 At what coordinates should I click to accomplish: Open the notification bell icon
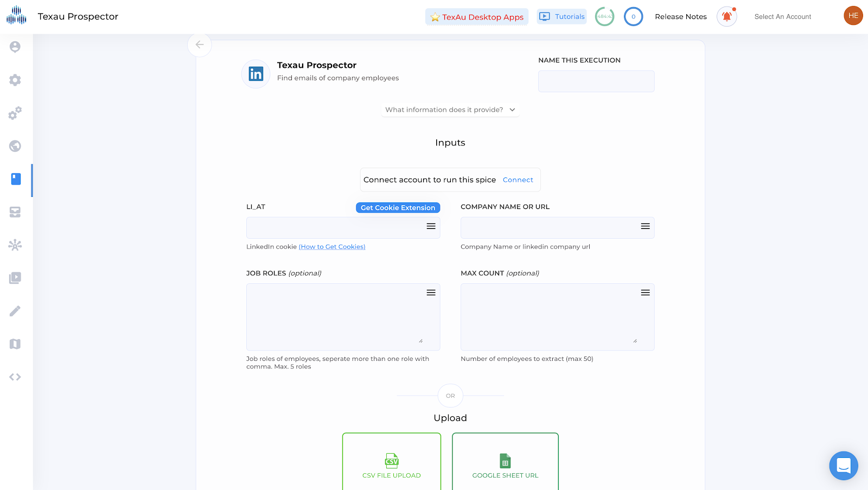click(x=726, y=17)
